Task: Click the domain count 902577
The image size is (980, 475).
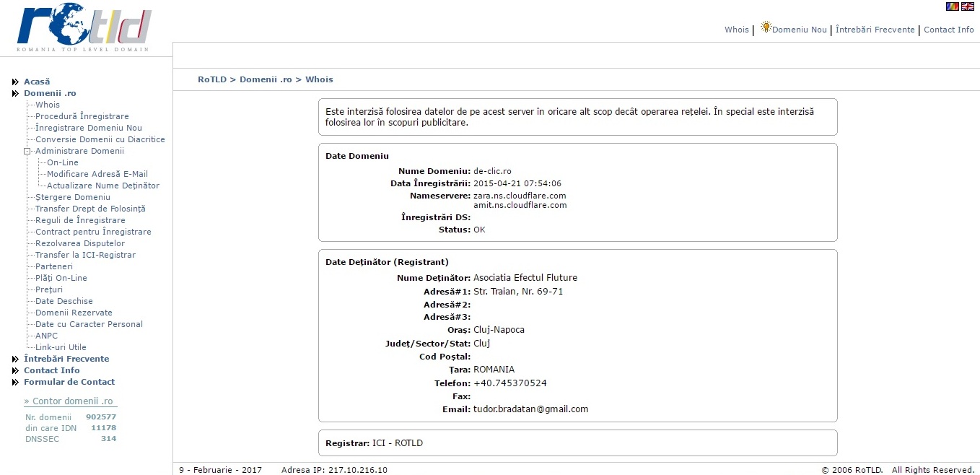Action: 101,418
